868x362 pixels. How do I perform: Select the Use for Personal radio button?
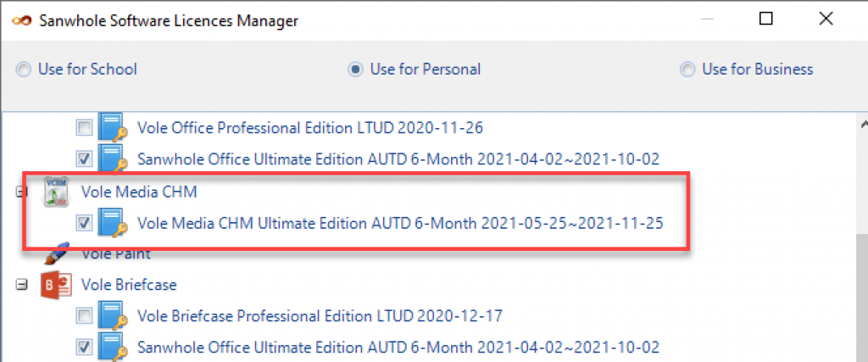coord(355,70)
